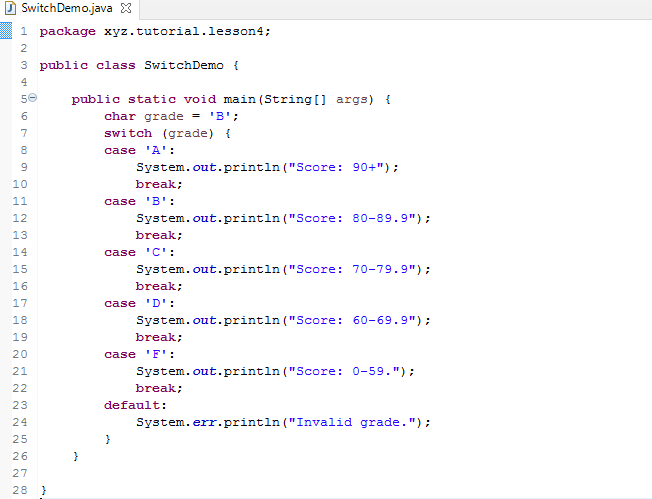Collapse the main method fold toggle
652x499 pixels.
coord(31,98)
